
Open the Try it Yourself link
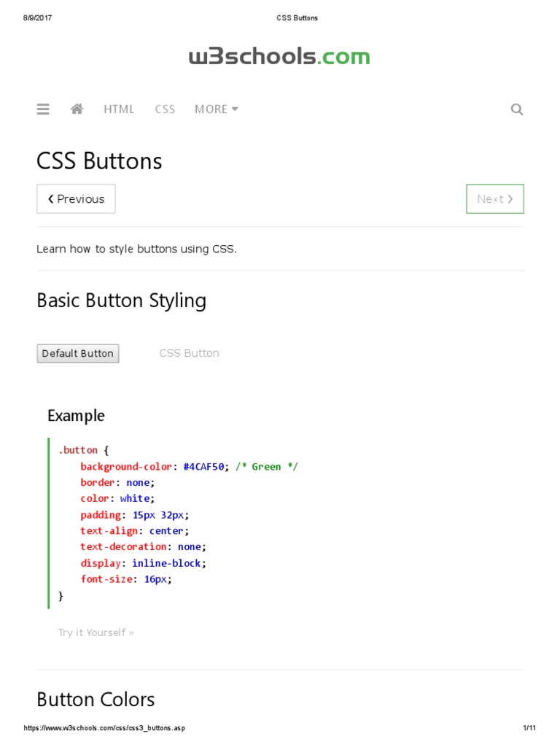pyautogui.click(x=96, y=632)
